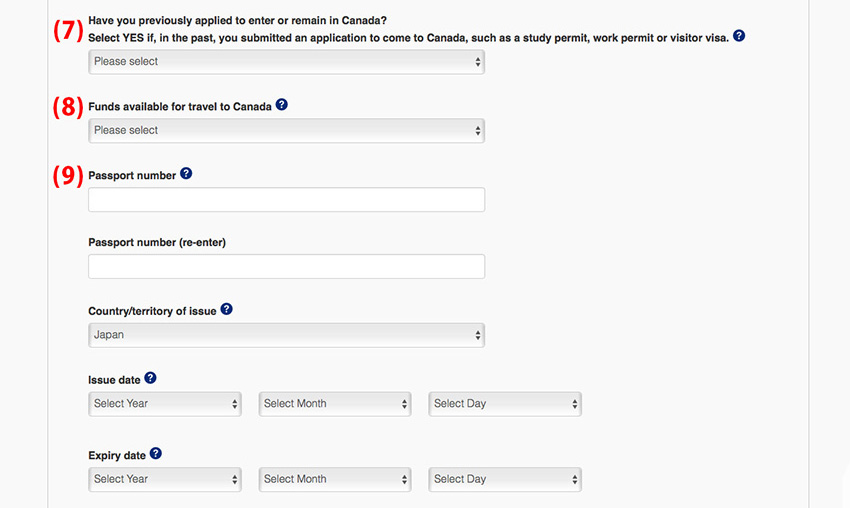
Task: Click the Passport number (re-enter) label
Action: pos(157,242)
